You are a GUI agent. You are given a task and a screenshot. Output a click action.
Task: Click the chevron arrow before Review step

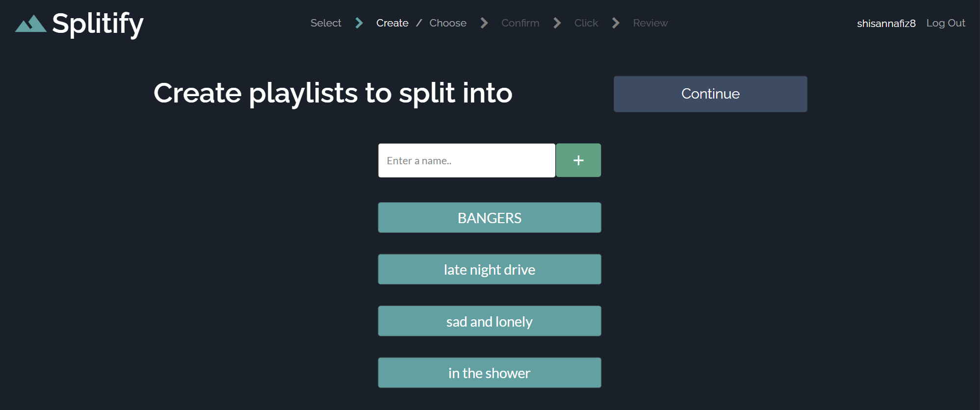pos(616,23)
